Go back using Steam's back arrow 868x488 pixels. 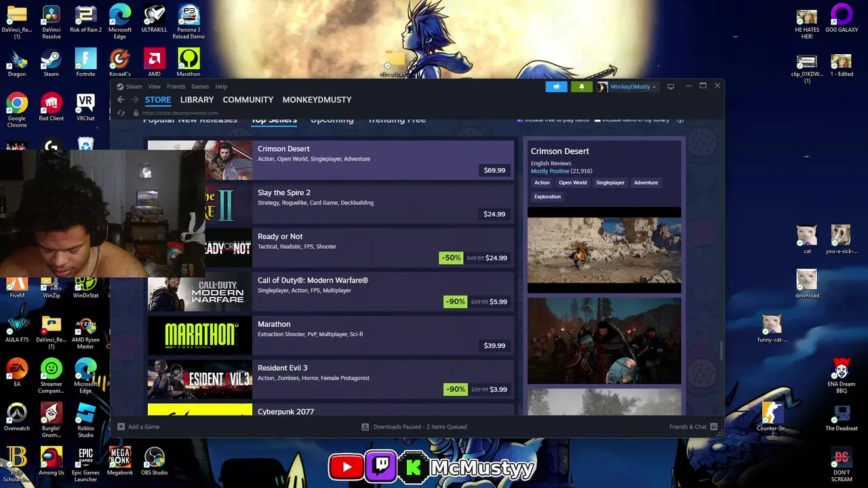(x=121, y=100)
